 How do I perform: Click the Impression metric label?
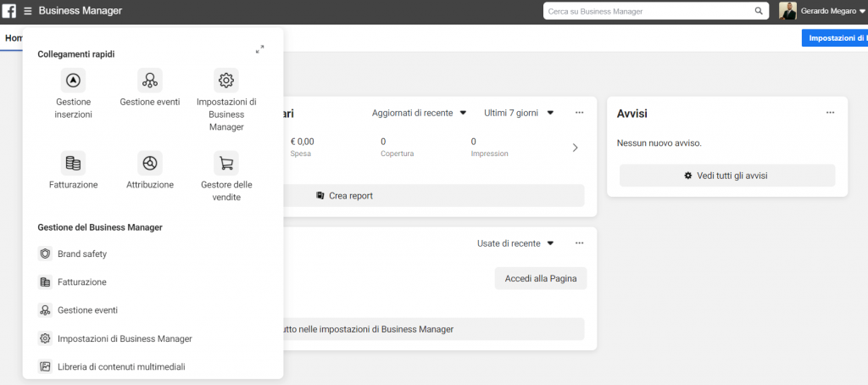(x=489, y=153)
